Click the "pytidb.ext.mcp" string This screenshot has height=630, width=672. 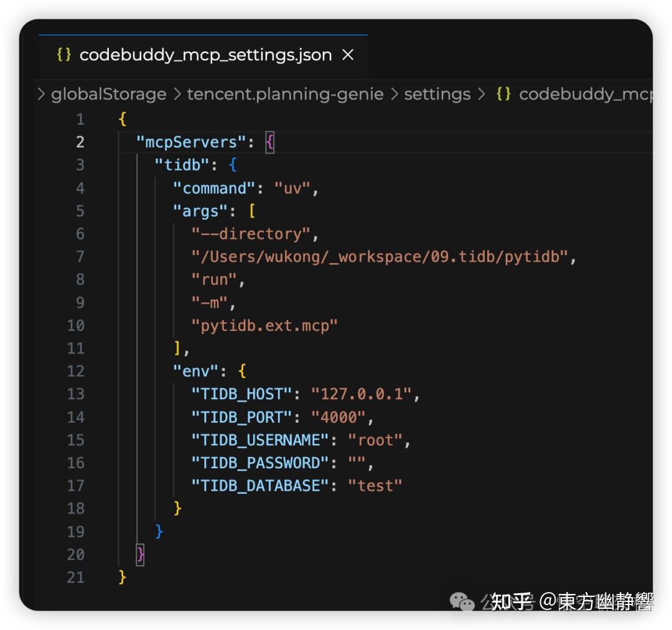[x=264, y=325]
